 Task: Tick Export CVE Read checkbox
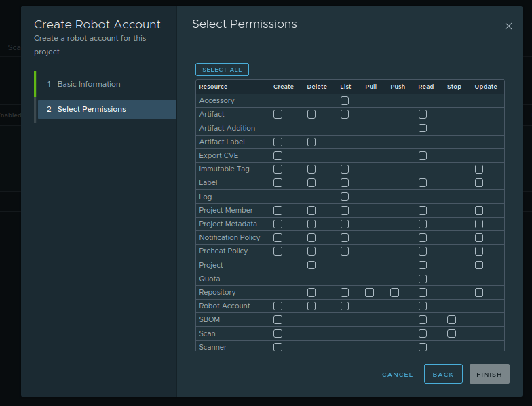point(423,156)
